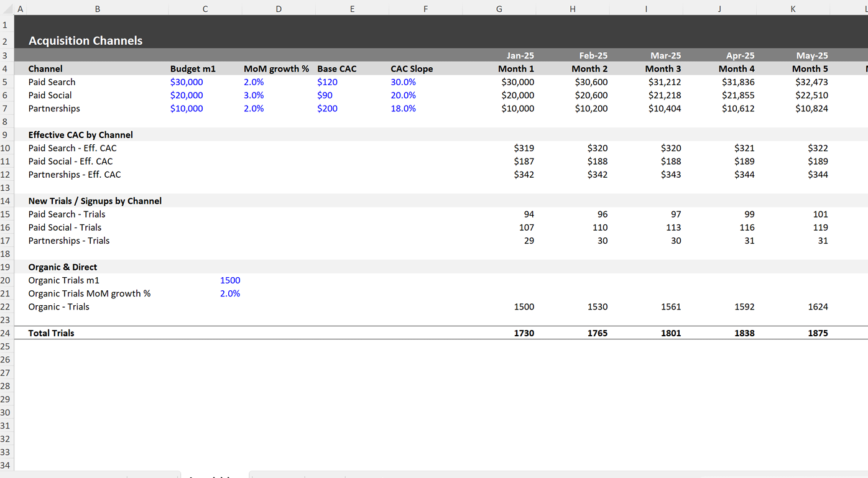868x478 pixels.
Task: Select the Budget m1 heading
Action: coord(193,69)
